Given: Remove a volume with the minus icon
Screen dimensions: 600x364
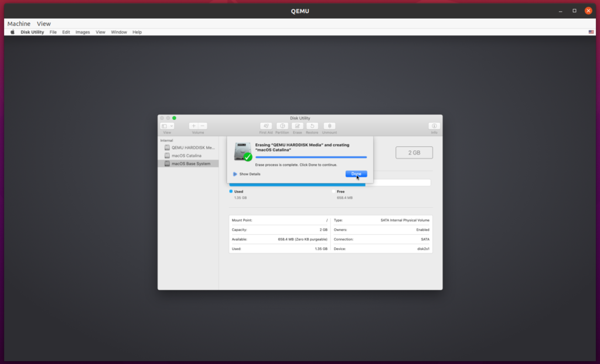Looking at the screenshot, I should coord(202,126).
